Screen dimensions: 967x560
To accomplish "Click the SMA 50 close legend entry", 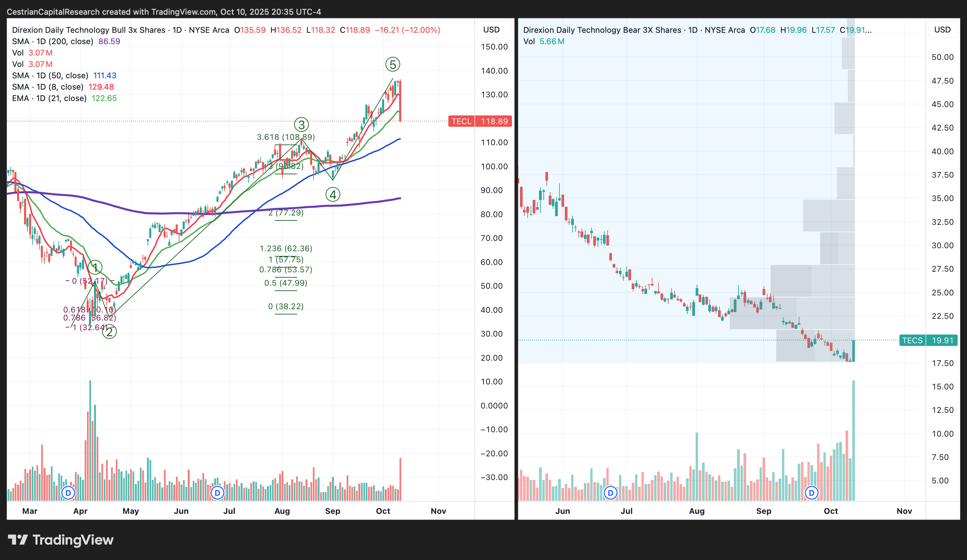I will 50,76.
